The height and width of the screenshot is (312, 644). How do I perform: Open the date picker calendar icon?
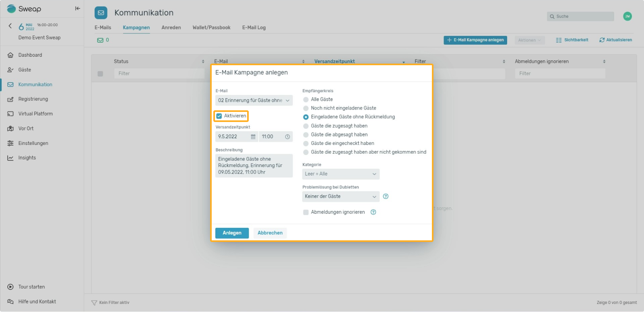pos(253,137)
